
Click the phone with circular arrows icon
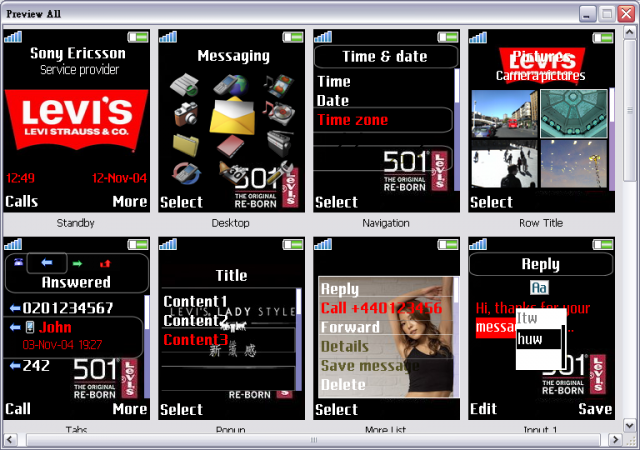pyautogui.click(x=186, y=174)
